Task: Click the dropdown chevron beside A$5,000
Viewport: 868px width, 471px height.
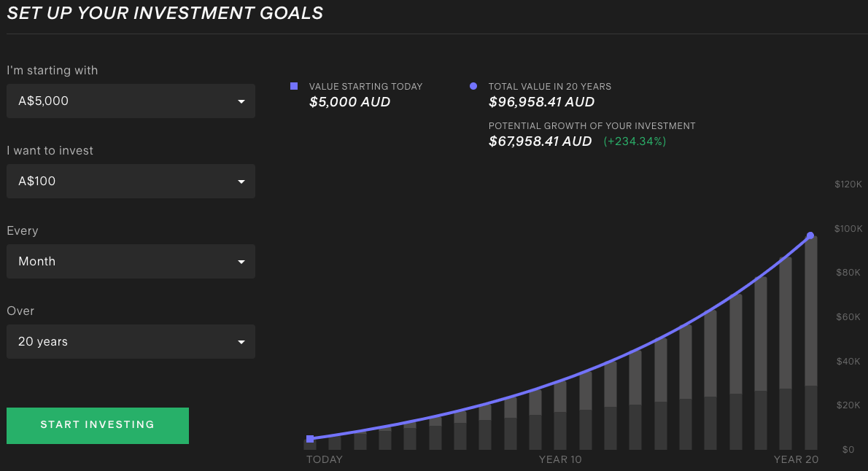Action: point(241,101)
